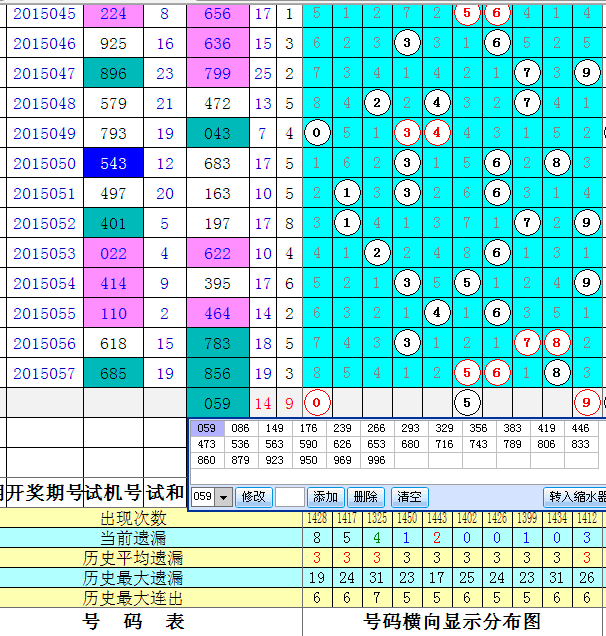Select number 969 in the number list
Screen dimensions: 606x636
pos(342,460)
